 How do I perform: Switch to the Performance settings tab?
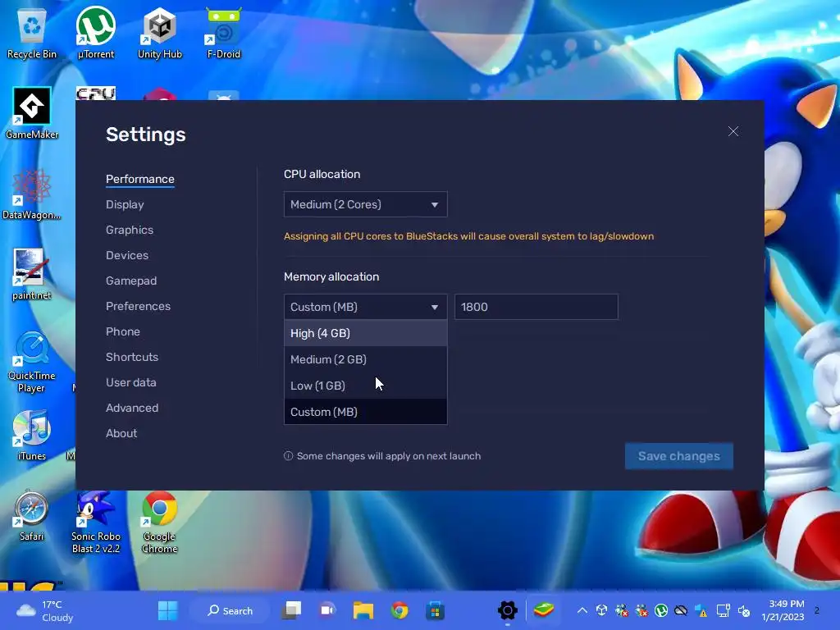[139, 179]
